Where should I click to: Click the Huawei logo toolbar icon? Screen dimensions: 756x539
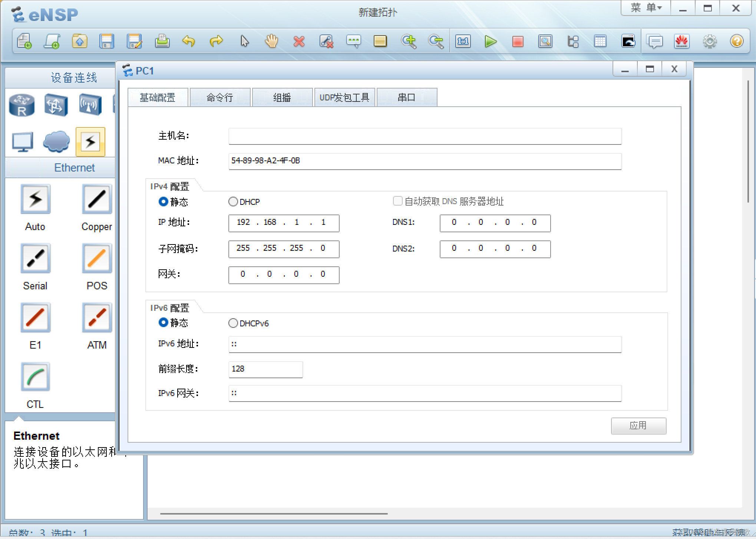pos(681,41)
